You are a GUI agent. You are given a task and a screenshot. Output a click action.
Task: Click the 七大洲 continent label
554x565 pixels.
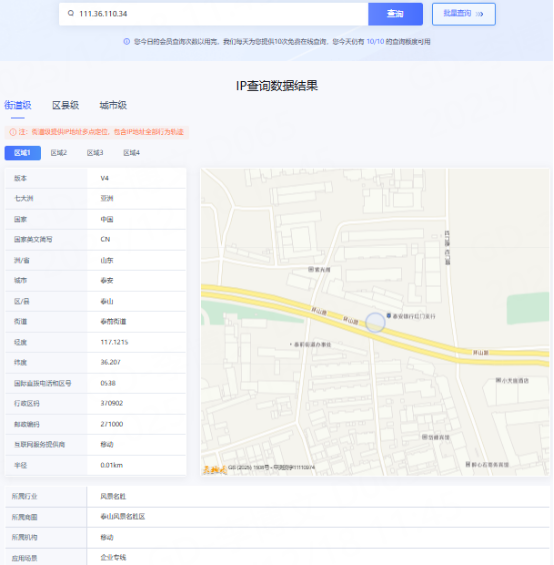click(23, 198)
